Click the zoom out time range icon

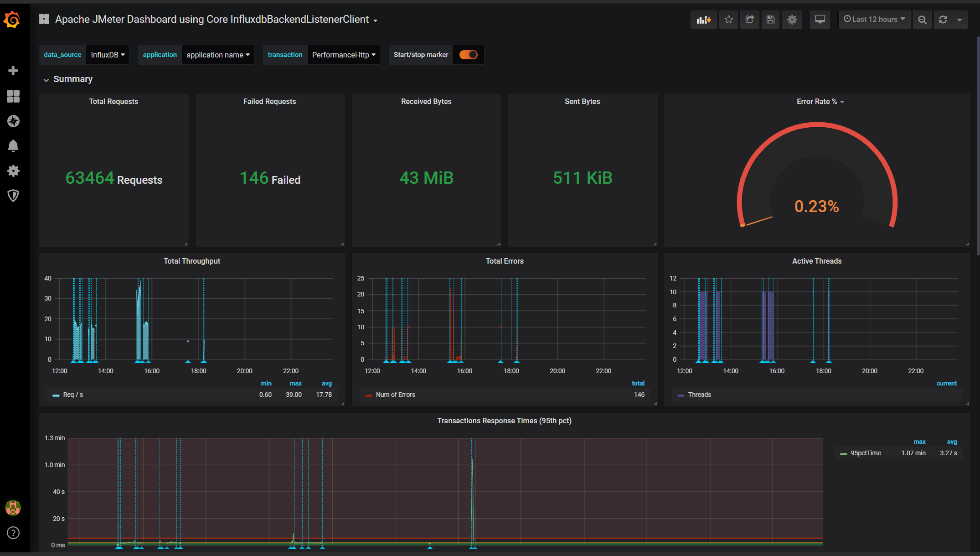922,20
